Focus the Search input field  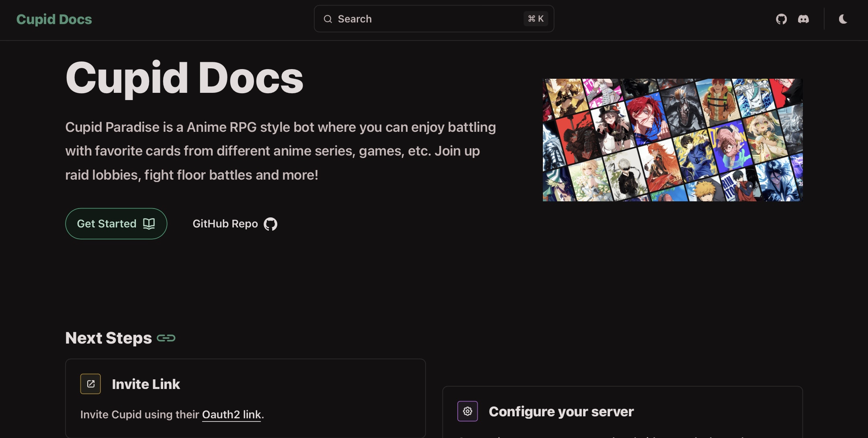pos(426,19)
